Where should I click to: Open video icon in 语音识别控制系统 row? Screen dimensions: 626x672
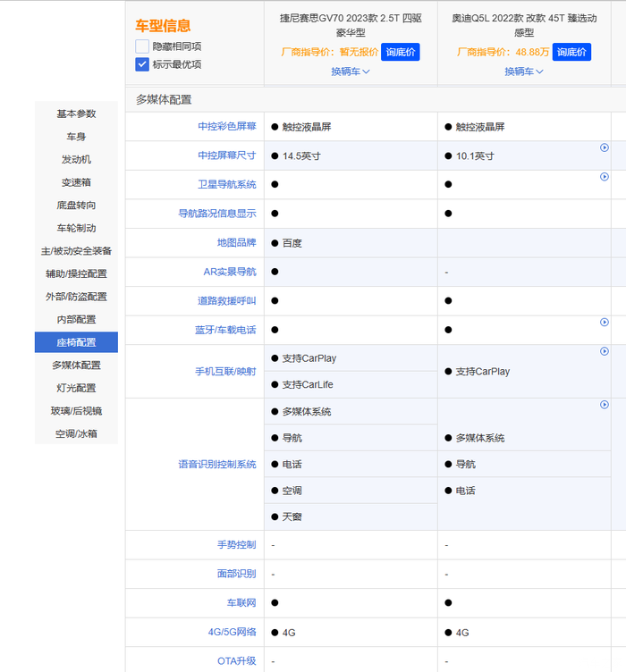[x=605, y=405]
